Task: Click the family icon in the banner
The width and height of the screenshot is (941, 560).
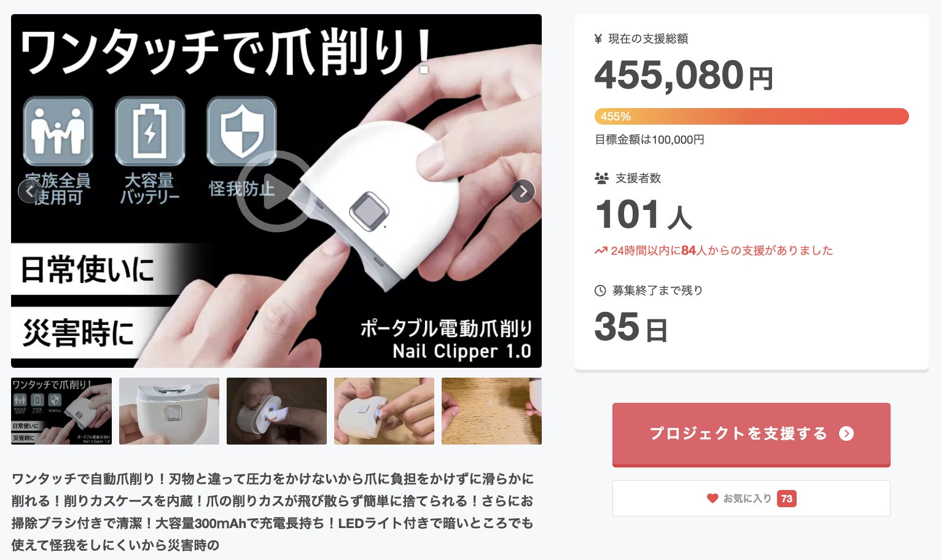Action: point(58,131)
